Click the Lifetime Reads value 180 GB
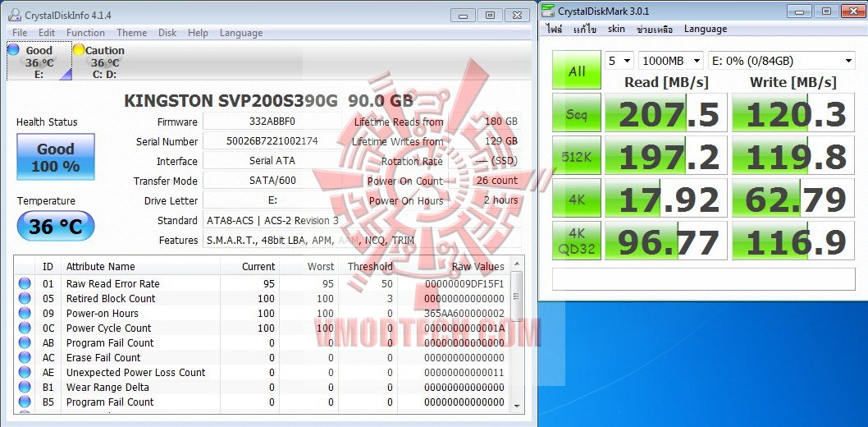Image resolution: width=868 pixels, height=427 pixels. (x=484, y=122)
